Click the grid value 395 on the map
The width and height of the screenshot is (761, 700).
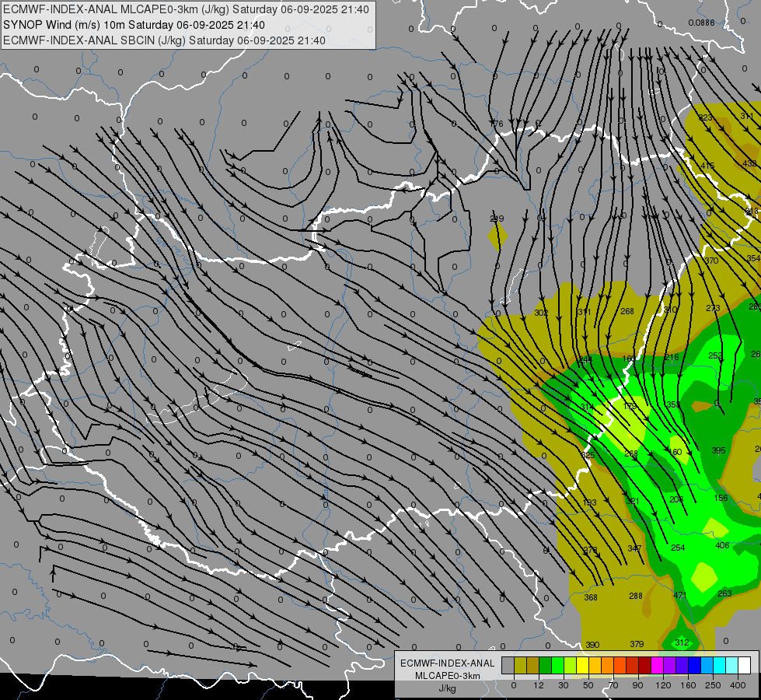tap(718, 451)
